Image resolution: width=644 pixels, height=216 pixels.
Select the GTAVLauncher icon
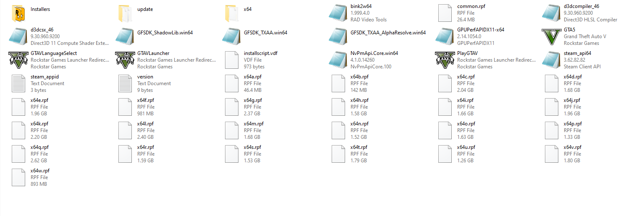125,60
